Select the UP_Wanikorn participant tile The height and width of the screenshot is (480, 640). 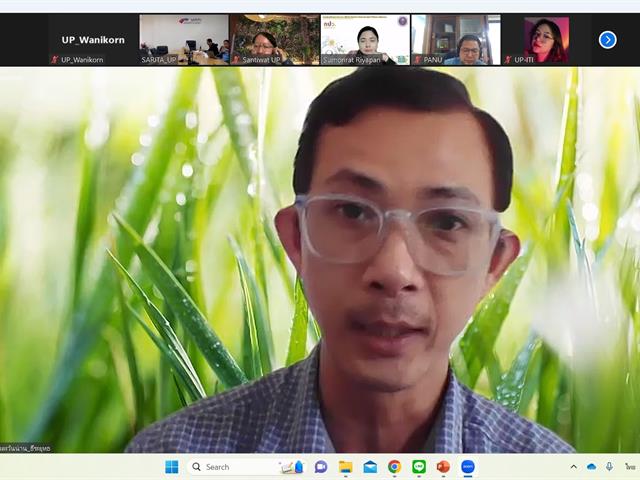pos(93,40)
